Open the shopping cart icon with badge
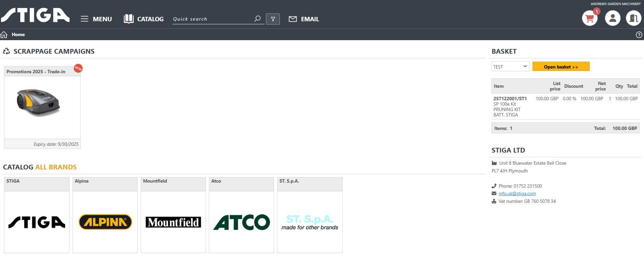 click(x=590, y=18)
